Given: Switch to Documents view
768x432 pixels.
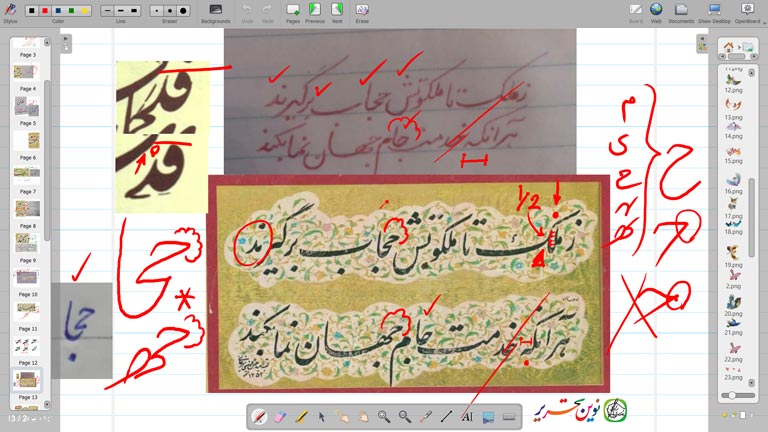Looking at the screenshot, I should point(681,11).
